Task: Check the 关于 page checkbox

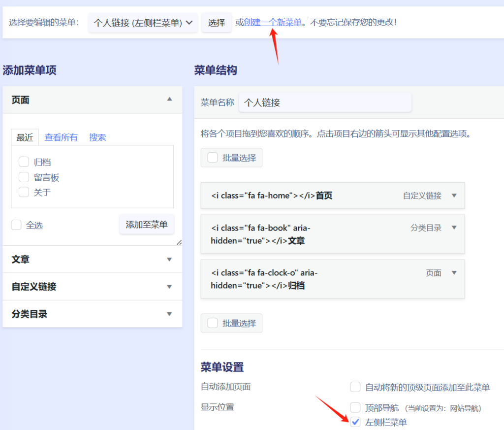Action: (x=24, y=192)
